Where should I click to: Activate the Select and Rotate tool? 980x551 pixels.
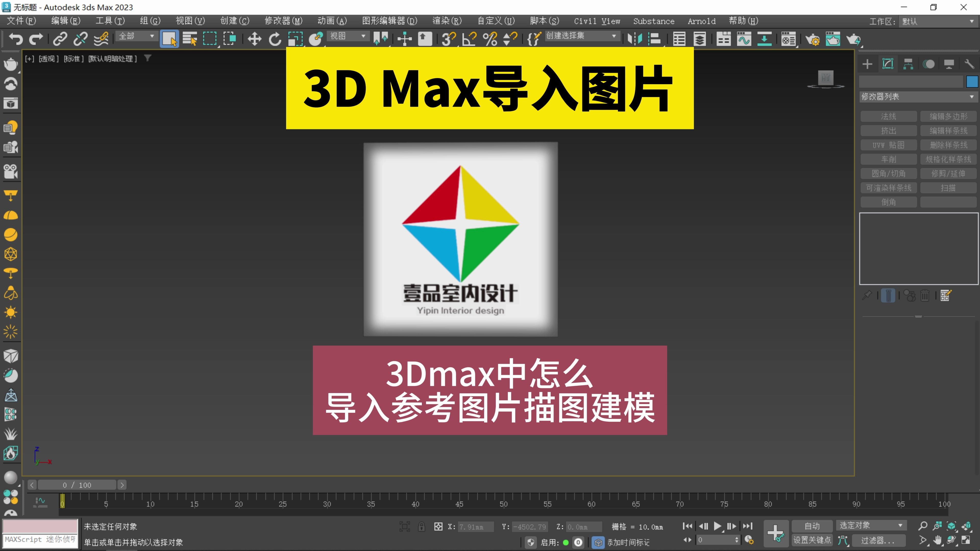[275, 39]
